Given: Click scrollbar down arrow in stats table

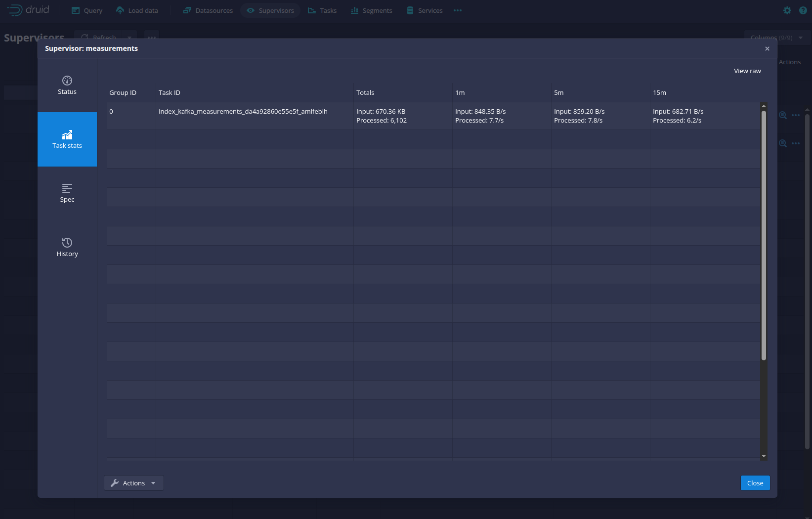Looking at the screenshot, I should pyautogui.click(x=764, y=456).
